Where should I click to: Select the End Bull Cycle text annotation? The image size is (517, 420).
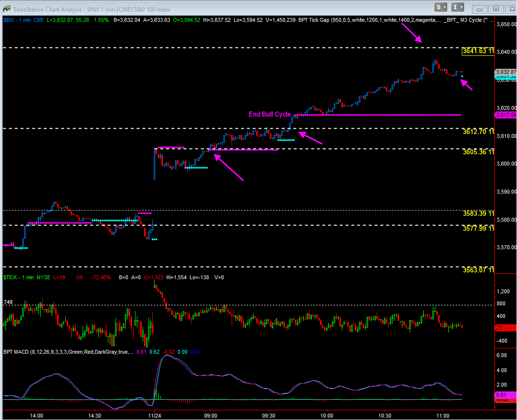click(269, 115)
